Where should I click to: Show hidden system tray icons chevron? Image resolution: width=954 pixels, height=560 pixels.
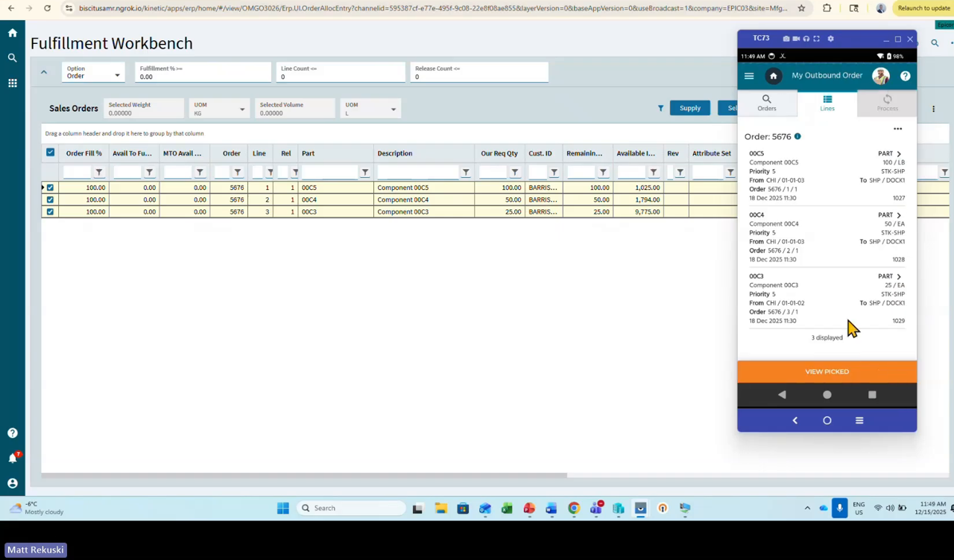click(807, 508)
